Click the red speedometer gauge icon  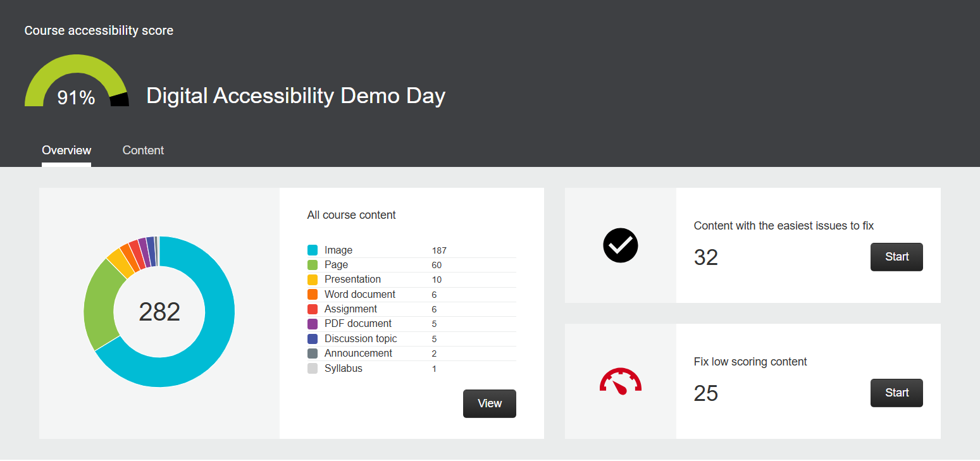[x=620, y=381]
